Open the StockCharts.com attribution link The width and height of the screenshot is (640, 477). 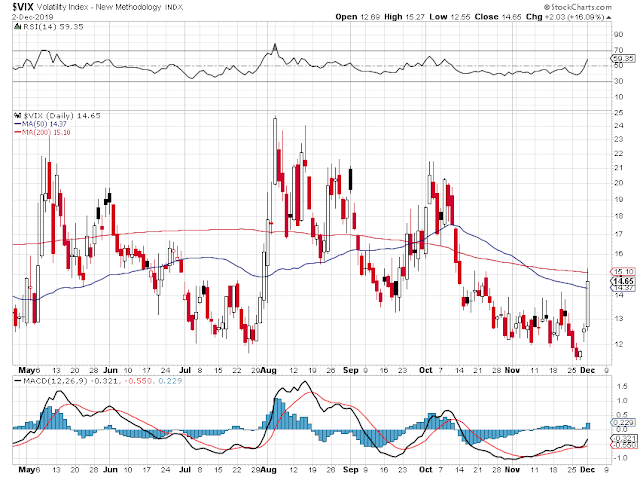[x=578, y=7]
